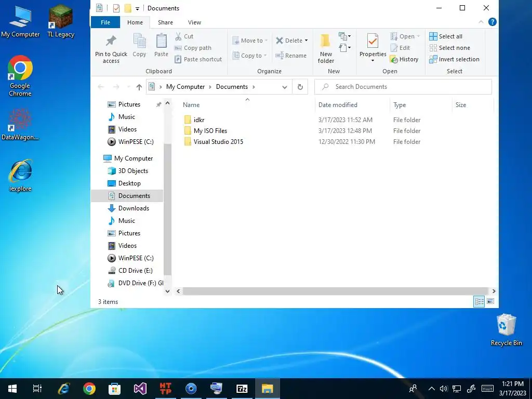The height and width of the screenshot is (399, 532).
Task: Click Pin to Quick access icon
Action: click(x=111, y=42)
